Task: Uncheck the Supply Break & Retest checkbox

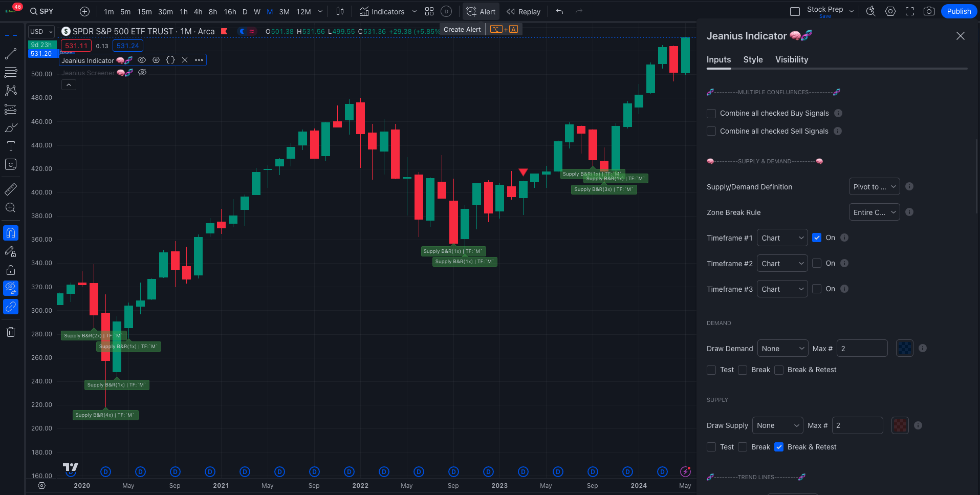Action: point(779,447)
